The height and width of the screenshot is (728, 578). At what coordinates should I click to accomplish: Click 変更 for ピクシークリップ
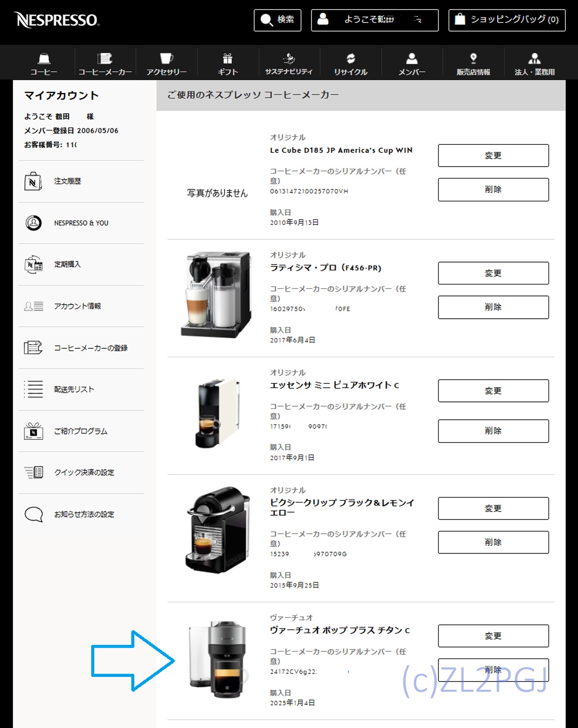click(493, 508)
